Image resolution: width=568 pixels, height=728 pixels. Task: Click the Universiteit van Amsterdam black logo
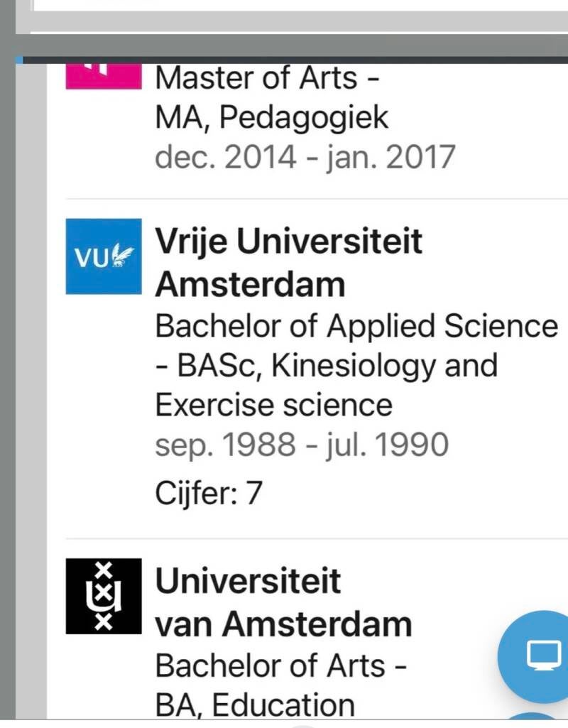pos(104,596)
